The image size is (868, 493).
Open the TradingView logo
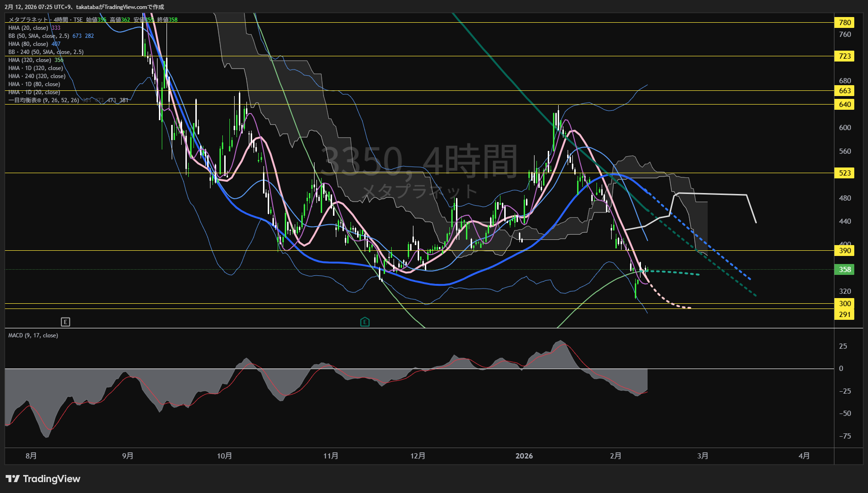click(x=43, y=479)
